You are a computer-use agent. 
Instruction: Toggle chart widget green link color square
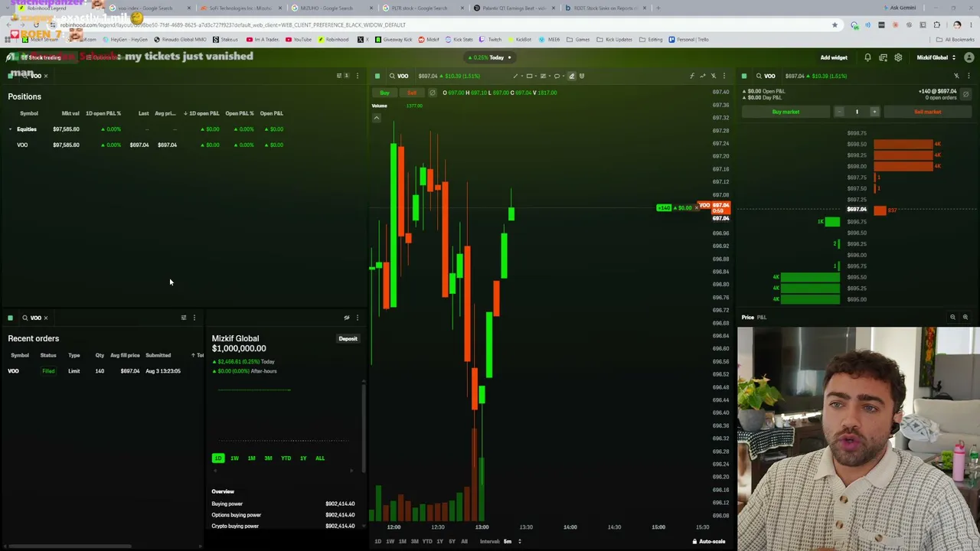click(377, 76)
